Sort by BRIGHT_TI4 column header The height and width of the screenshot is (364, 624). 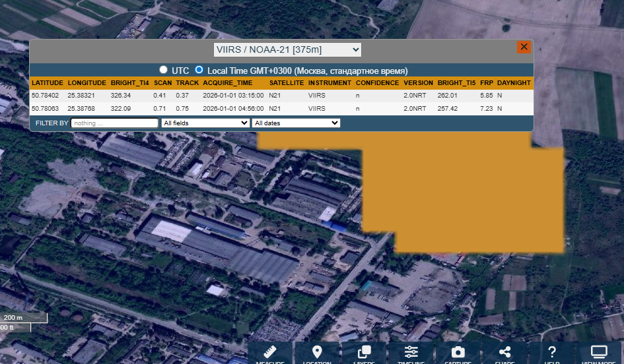pyautogui.click(x=129, y=83)
